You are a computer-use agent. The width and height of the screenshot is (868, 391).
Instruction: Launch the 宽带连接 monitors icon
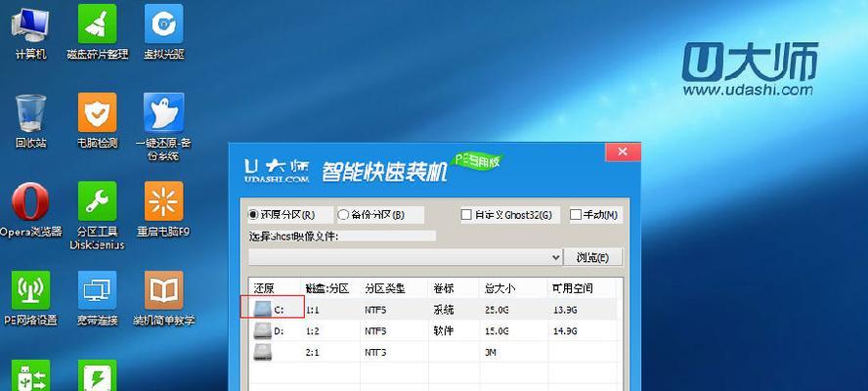[x=97, y=290]
